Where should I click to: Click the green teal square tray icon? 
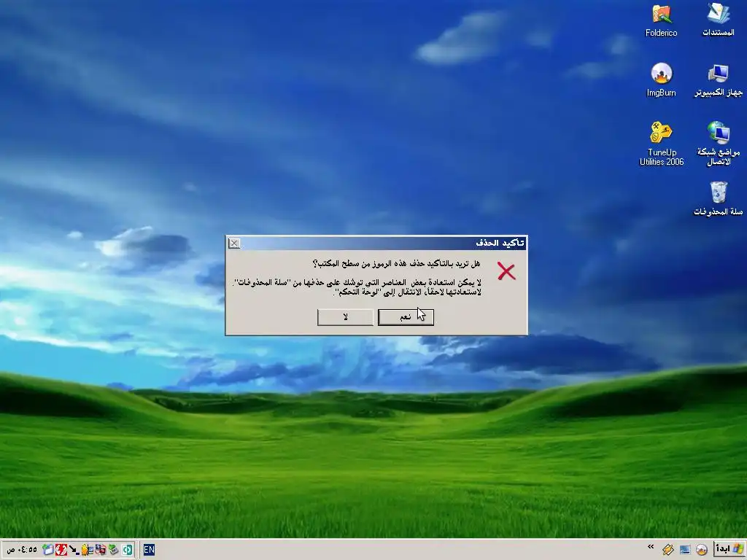tap(127, 550)
